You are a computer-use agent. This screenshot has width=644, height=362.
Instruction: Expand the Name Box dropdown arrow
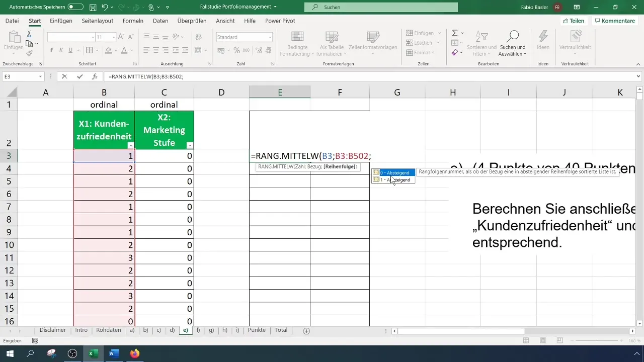[41, 76]
